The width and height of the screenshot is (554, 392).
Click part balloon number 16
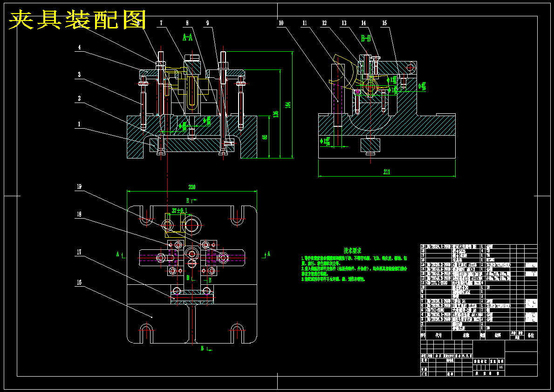tap(79, 282)
